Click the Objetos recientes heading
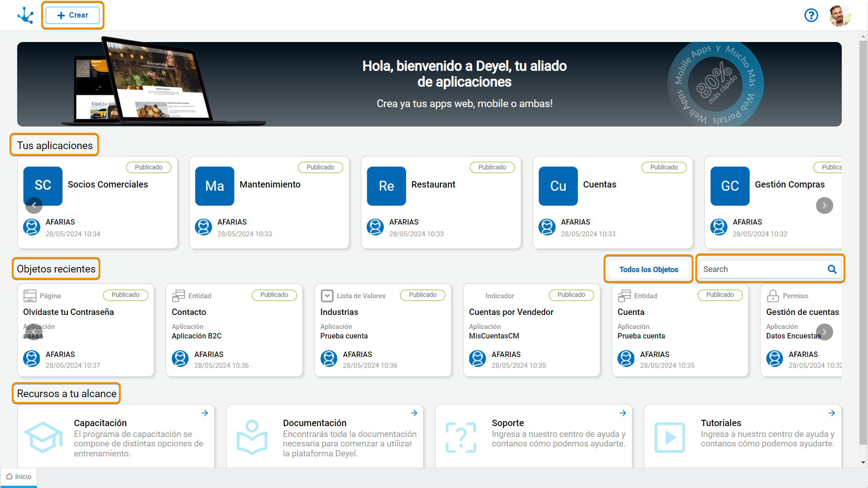Viewport: 868px width, 488px height. click(x=56, y=269)
